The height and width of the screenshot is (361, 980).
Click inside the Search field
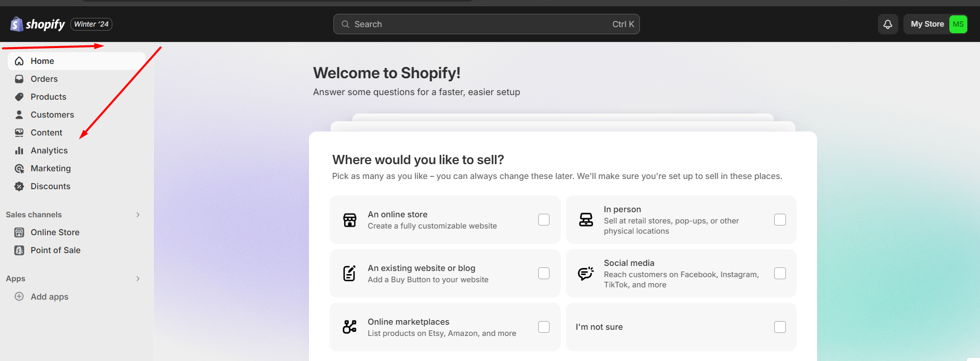tap(485, 24)
